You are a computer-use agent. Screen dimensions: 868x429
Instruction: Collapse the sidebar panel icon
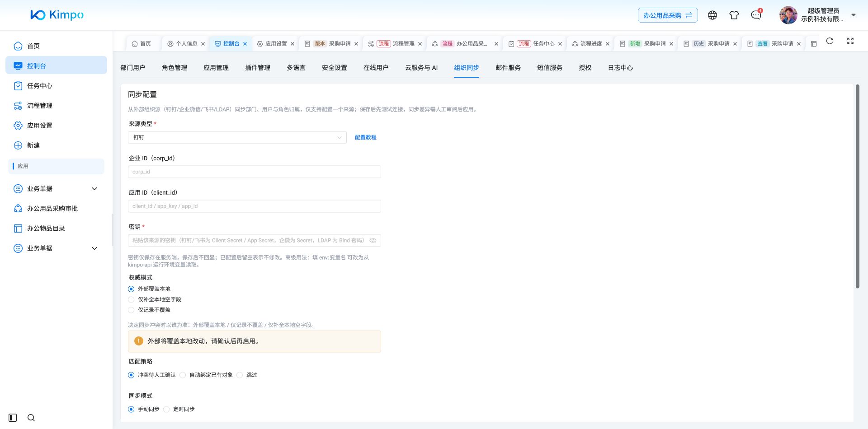[x=13, y=418]
